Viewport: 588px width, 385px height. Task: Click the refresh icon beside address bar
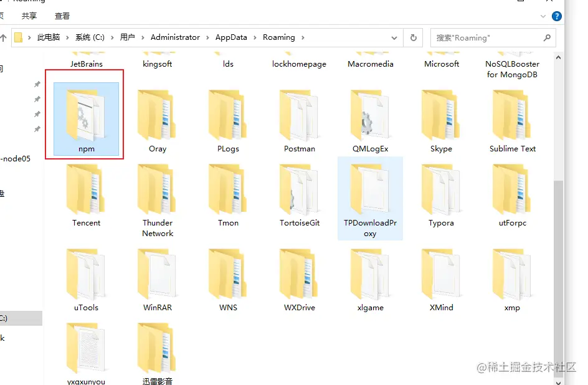413,37
